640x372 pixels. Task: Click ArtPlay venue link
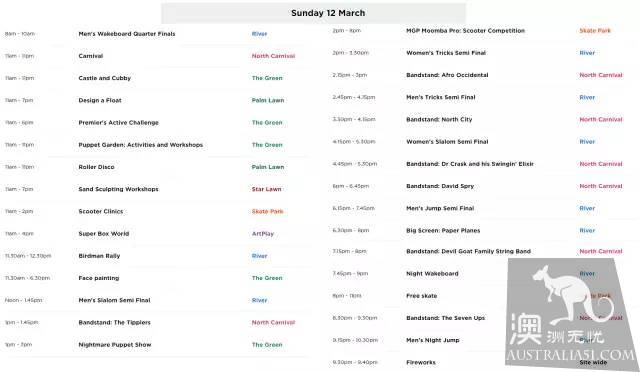pos(263,234)
